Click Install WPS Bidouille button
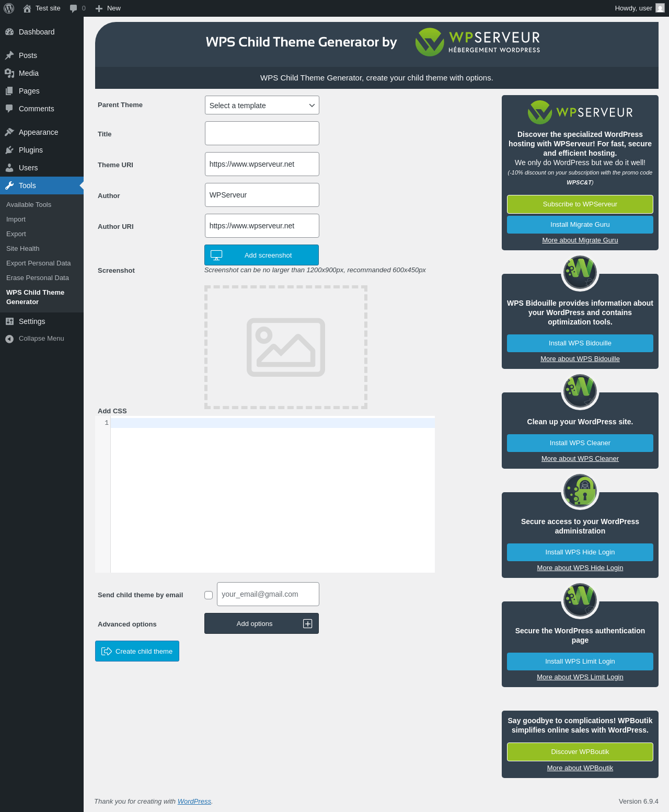The image size is (669, 812). (580, 343)
